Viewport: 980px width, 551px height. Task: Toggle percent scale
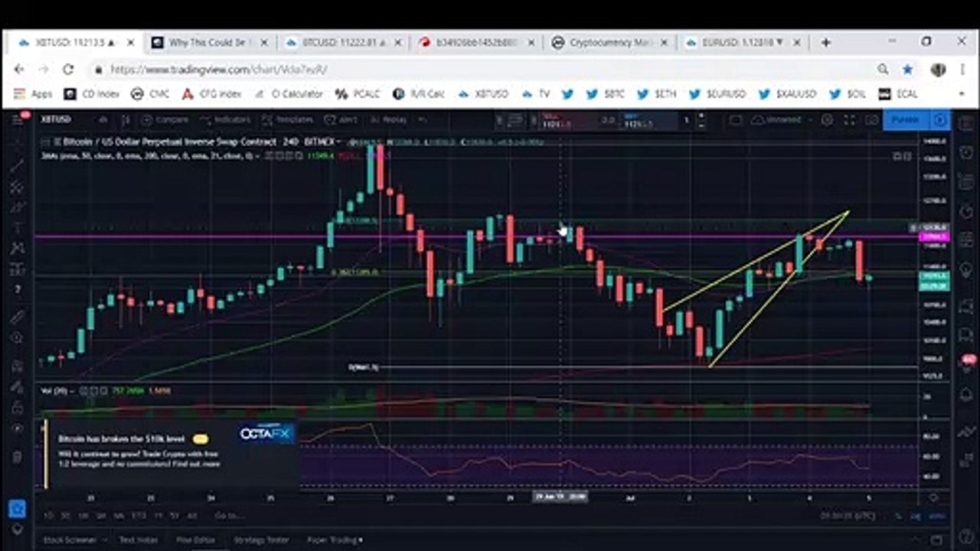click(x=899, y=516)
